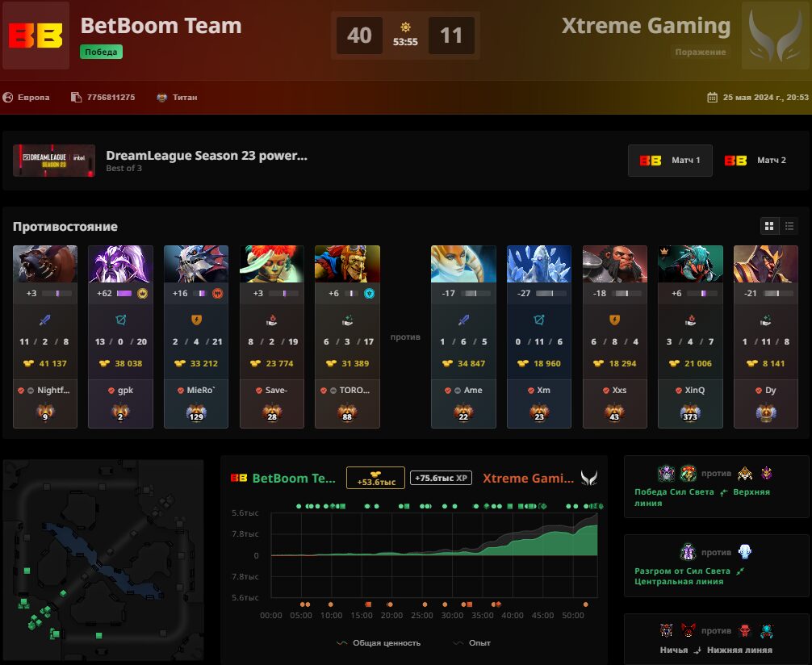Switch to the grid view icon
This screenshot has height=665, width=812.
[x=769, y=226]
